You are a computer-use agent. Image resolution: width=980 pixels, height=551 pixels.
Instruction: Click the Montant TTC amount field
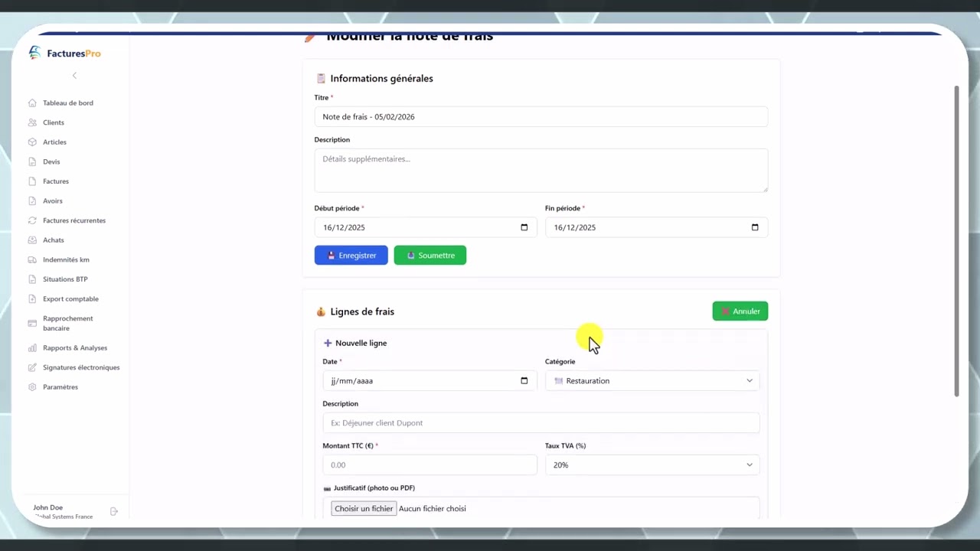(x=430, y=465)
